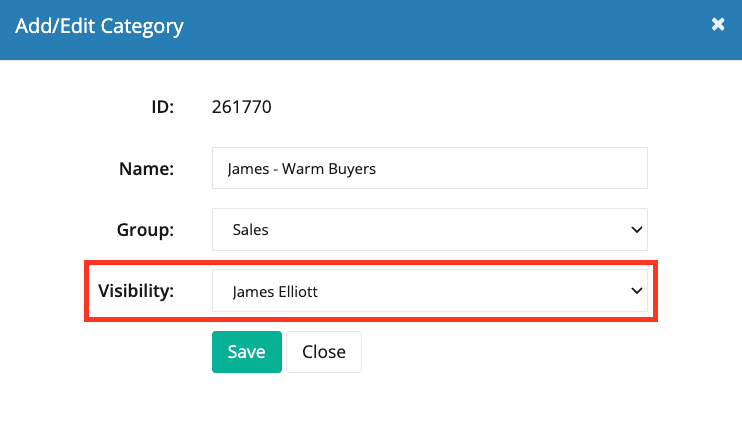Open the Visibility dropdown
Viewport: 742px width, 426px height.
pyautogui.click(x=430, y=291)
